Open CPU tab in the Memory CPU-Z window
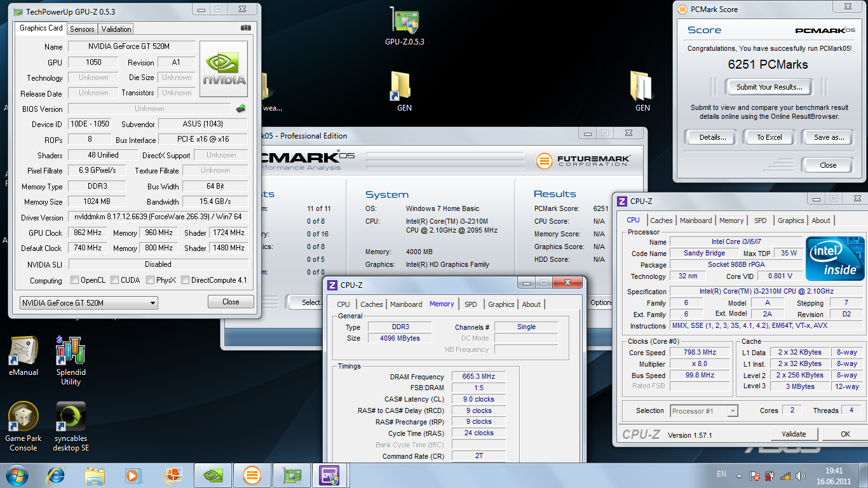The width and height of the screenshot is (868, 488). [x=343, y=304]
